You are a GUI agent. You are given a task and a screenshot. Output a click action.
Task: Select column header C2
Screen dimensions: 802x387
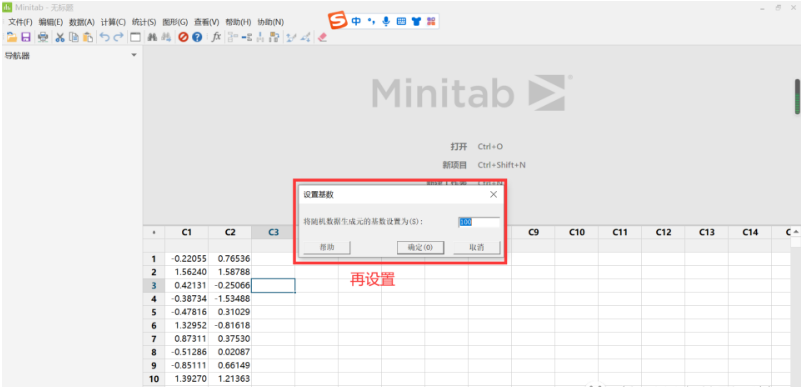[x=230, y=233]
